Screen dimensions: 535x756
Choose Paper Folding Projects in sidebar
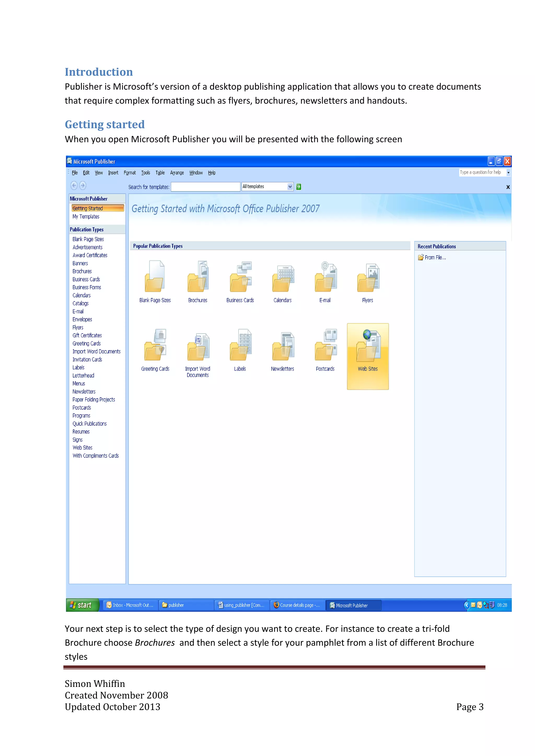[x=94, y=399]
